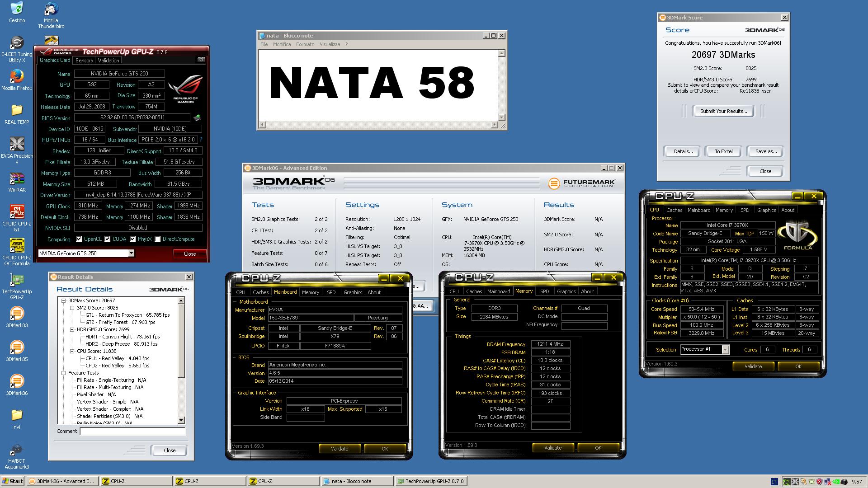The image size is (868, 488).
Task: Open the Start menu
Action: pos(13,481)
